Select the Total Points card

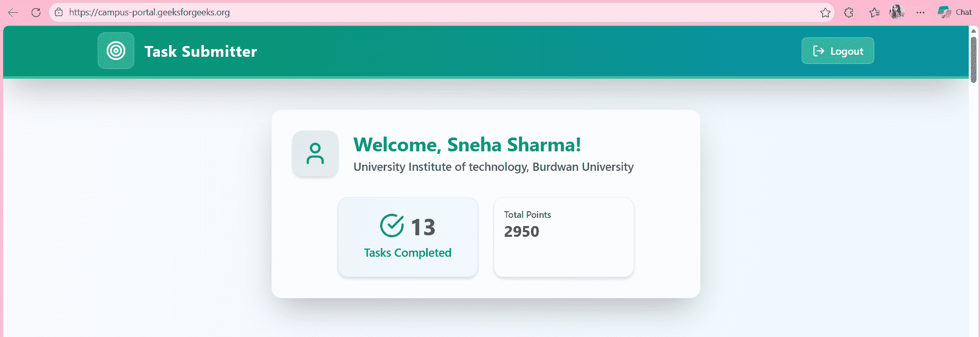point(564,237)
